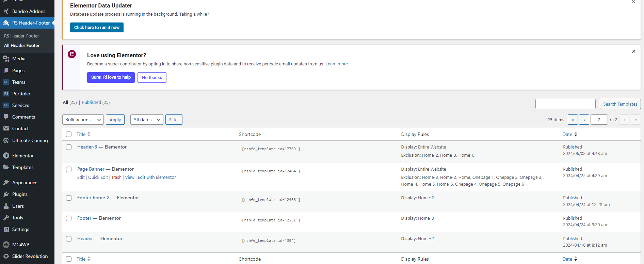
Task: Dismiss the Love using Elementor notice
Action: 634,51
